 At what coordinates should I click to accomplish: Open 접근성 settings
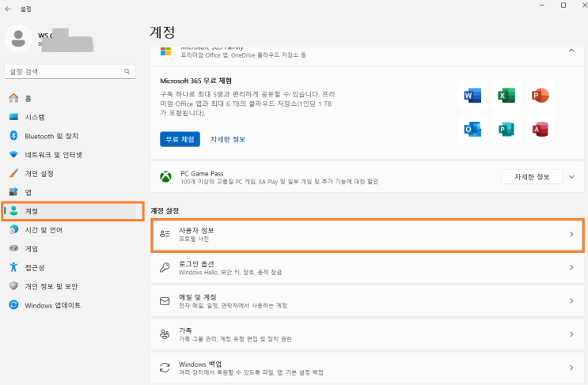[x=70, y=267]
